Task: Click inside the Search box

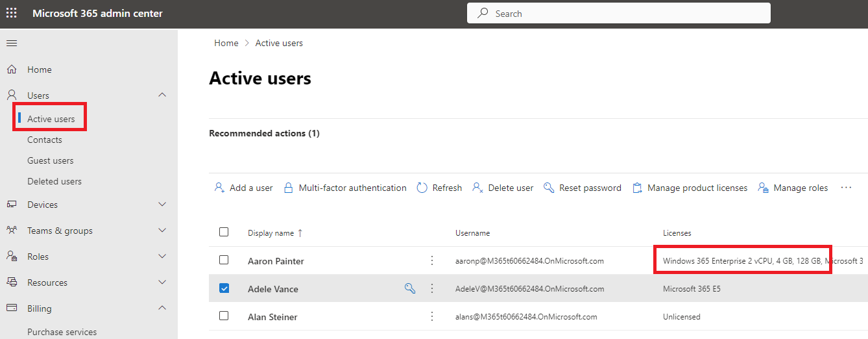Action: 619,13
